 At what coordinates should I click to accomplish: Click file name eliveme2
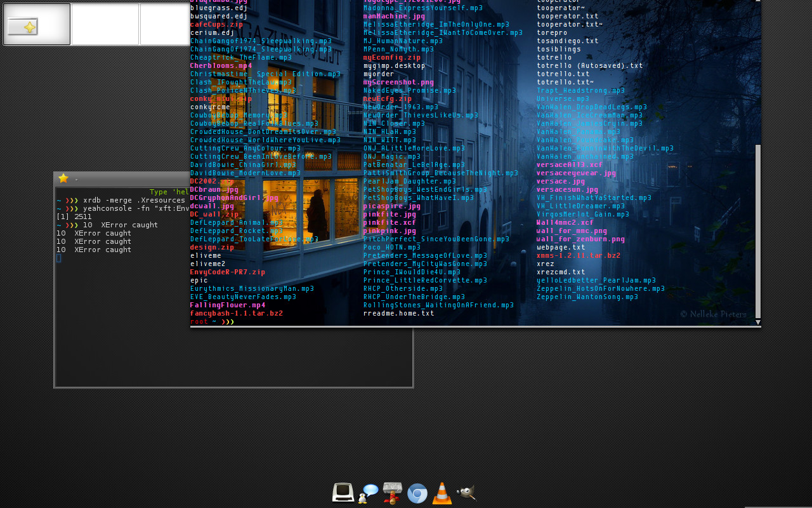[x=207, y=264]
